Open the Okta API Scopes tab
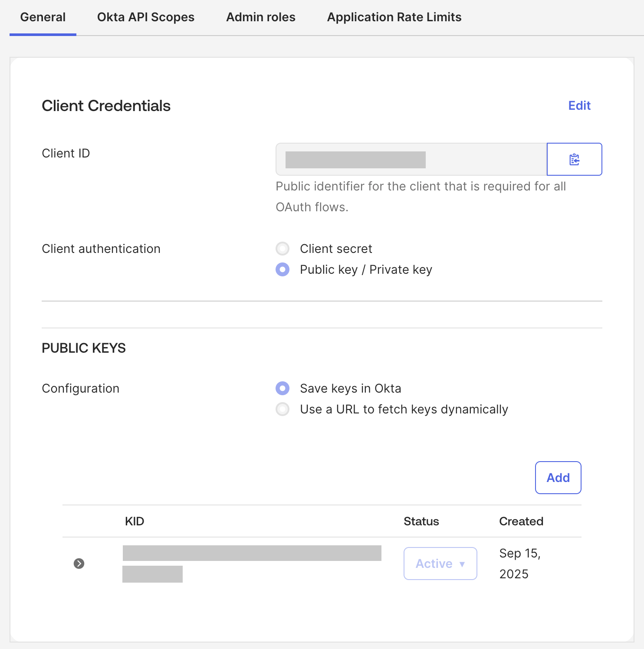 (146, 17)
